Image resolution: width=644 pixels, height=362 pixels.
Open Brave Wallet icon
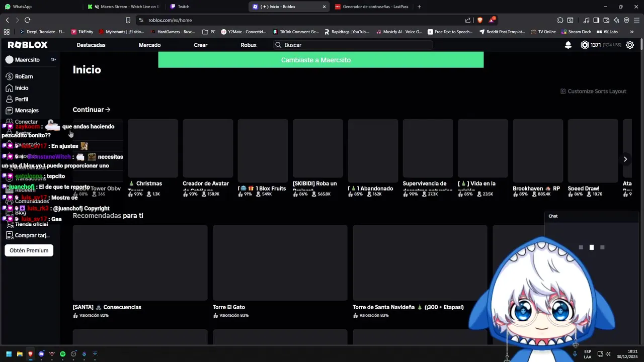click(x=606, y=20)
